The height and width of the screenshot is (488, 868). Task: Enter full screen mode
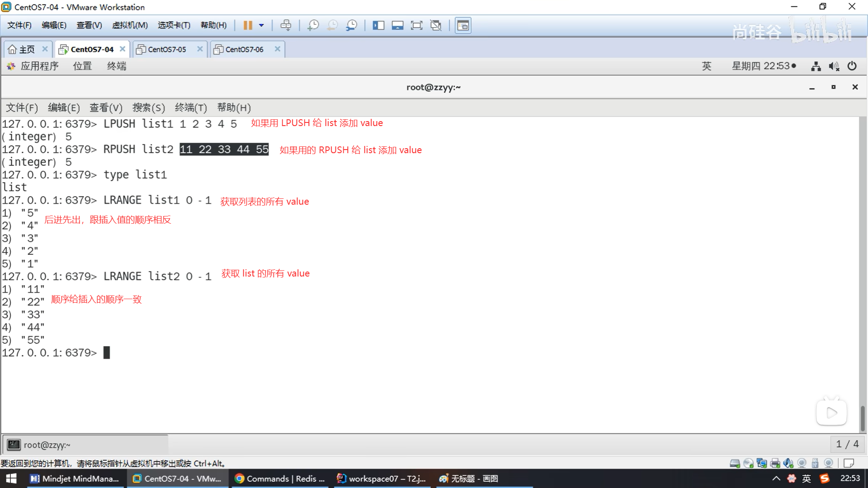(416, 25)
